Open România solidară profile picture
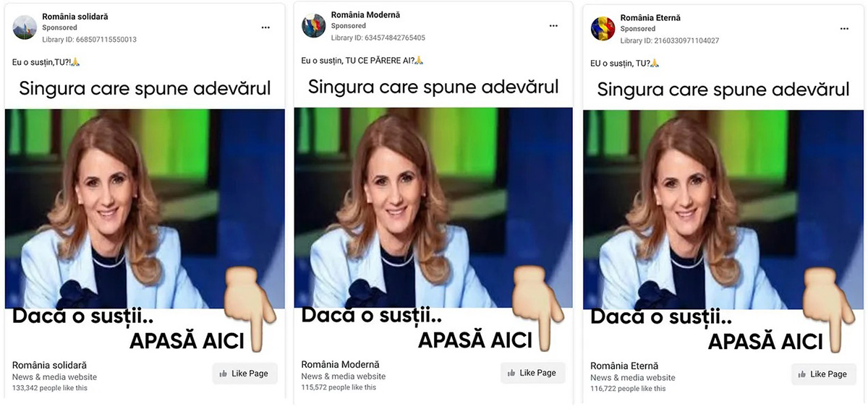This screenshot has width=868, height=414. coord(25,27)
